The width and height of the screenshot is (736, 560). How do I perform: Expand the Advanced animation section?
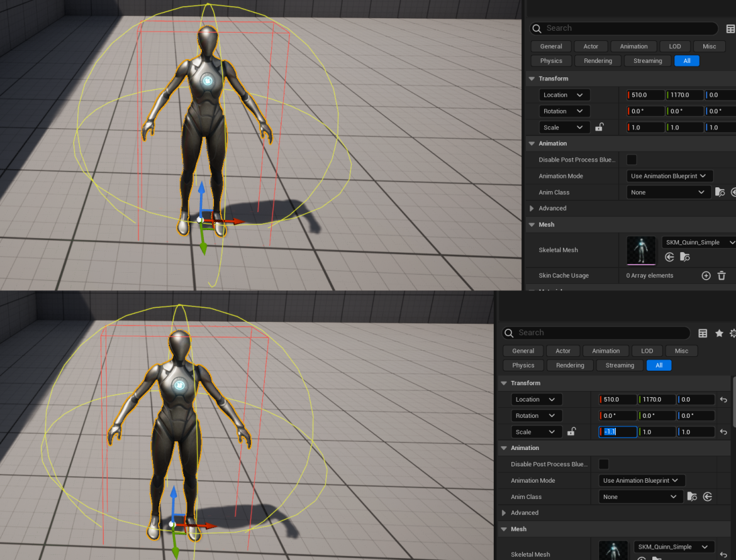click(x=552, y=208)
